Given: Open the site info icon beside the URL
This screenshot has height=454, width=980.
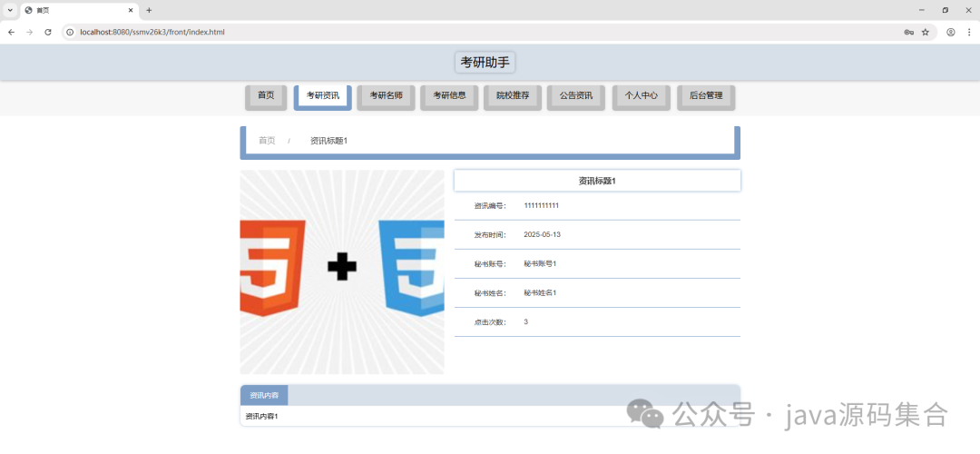Looking at the screenshot, I should pyautogui.click(x=71, y=32).
